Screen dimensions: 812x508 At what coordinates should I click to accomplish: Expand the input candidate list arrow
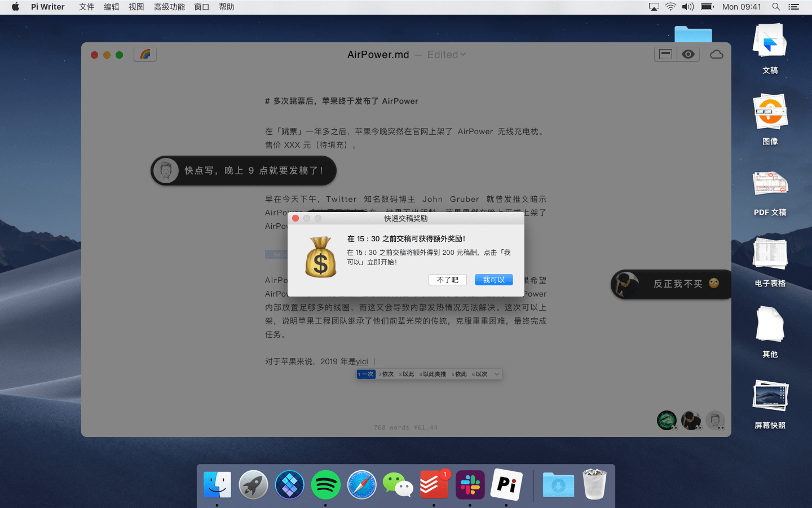tap(497, 374)
